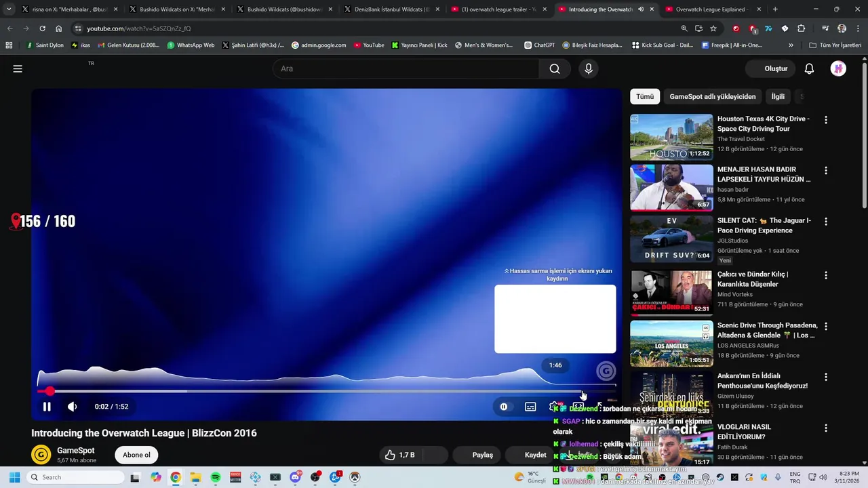Switch to the Overwatch League Explained tab
The height and width of the screenshot is (488, 868).
[712, 9]
